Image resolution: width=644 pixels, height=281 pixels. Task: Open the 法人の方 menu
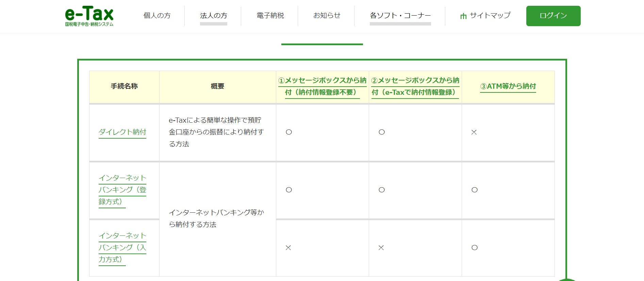[213, 16]
